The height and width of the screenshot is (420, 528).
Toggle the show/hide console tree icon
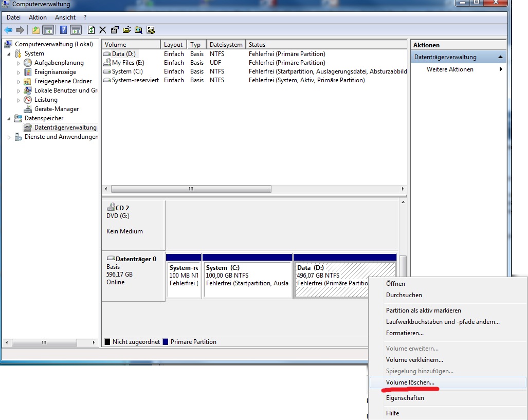click(48, 30)
